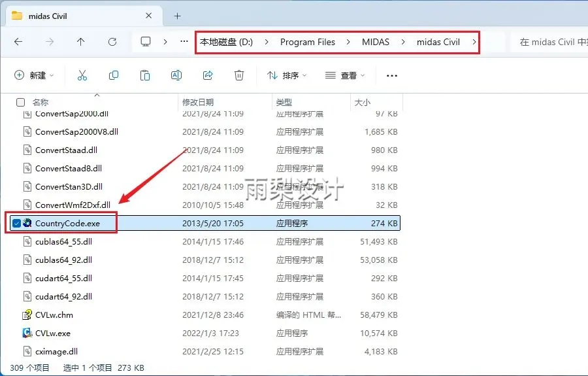This screenshot has width=588, height=376.
Task: Click the This PC monitor icon
Action: click(x=146, y=41)
